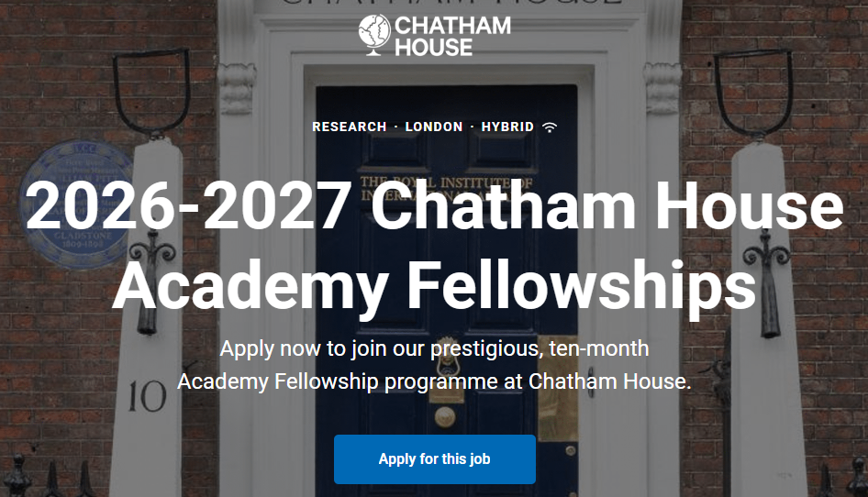The width and height of the screenshot is (868, 497).
Task: Click the RESEARCH category label
Action: (350, 127)
